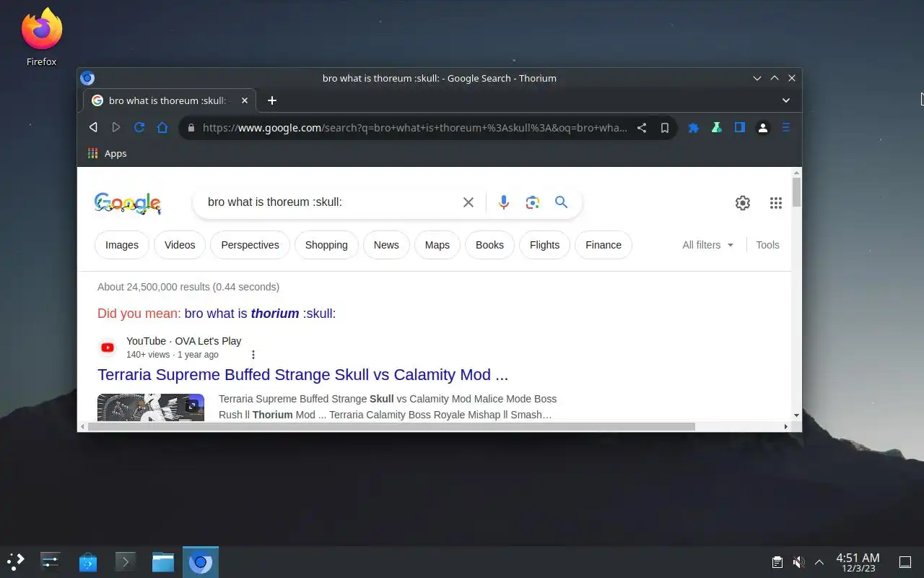Screen dimensions: 924x578
Task: Close the Google Search tab
Action: tap(245, 100)
